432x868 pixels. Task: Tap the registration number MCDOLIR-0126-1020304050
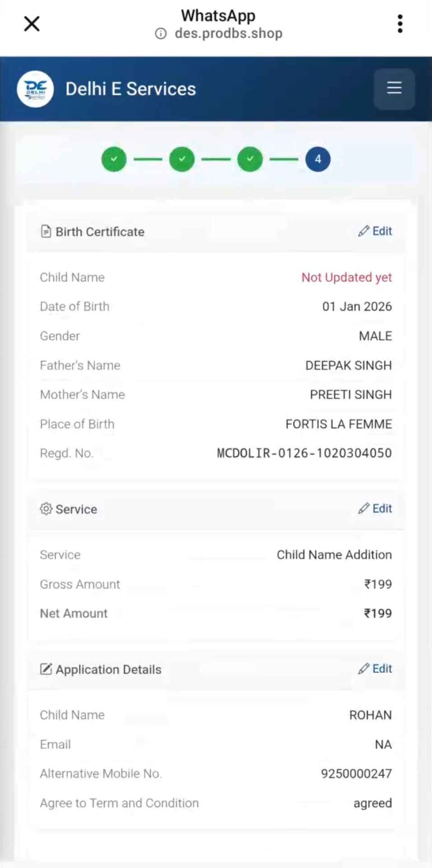click(x=304, y=453)
